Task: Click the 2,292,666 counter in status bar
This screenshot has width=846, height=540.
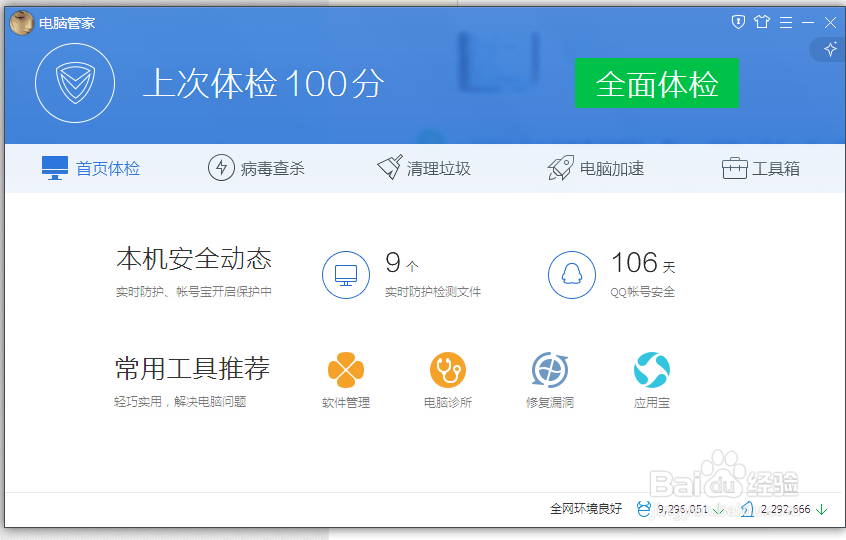Action: click(x=786, y=509)
